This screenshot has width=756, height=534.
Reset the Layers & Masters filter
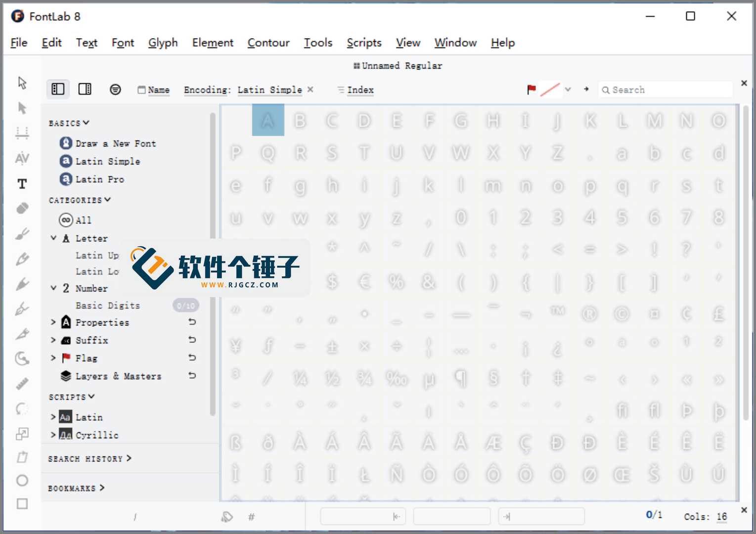[192, 376]
